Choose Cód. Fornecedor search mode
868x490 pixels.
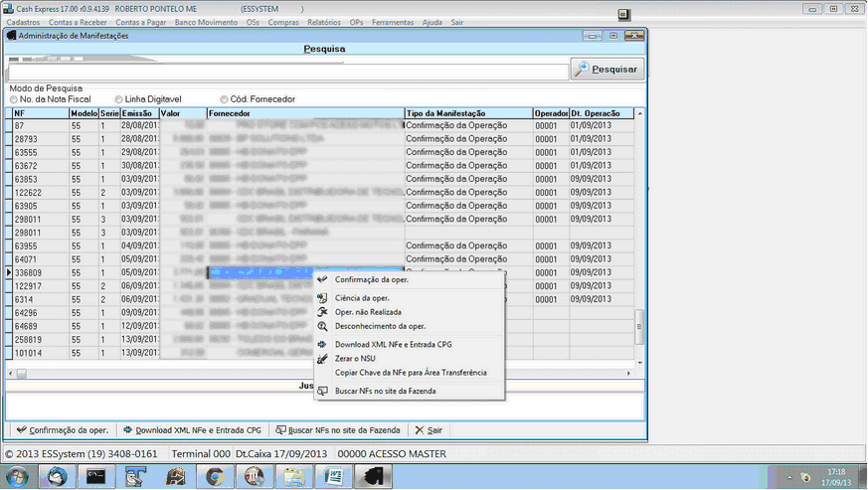[225, 99]
